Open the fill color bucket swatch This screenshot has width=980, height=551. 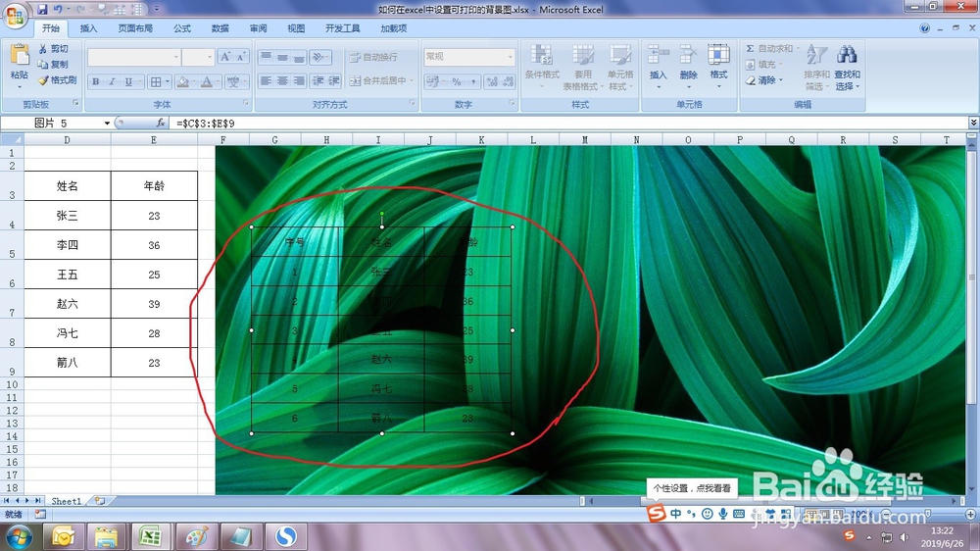pyautogui.click(x=182, y=82)
